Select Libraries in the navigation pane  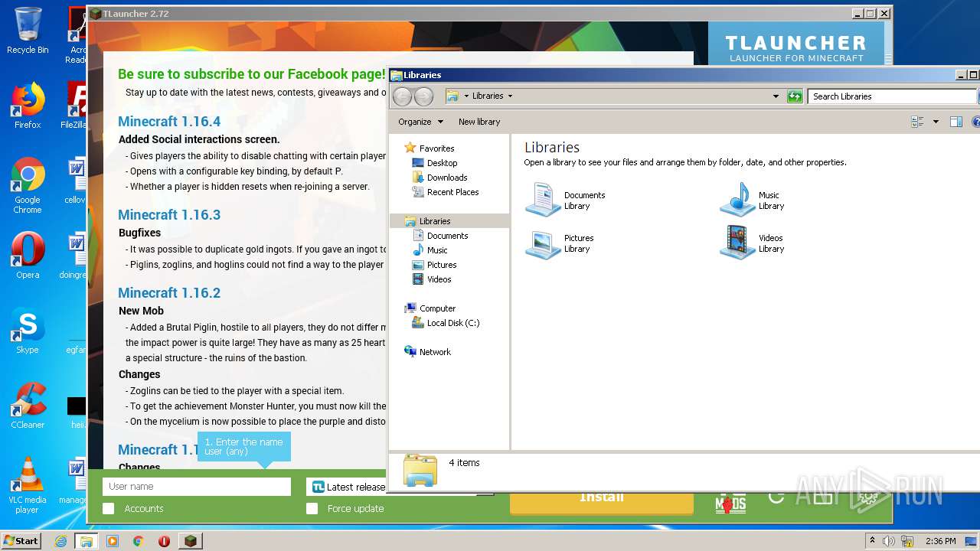449,221
